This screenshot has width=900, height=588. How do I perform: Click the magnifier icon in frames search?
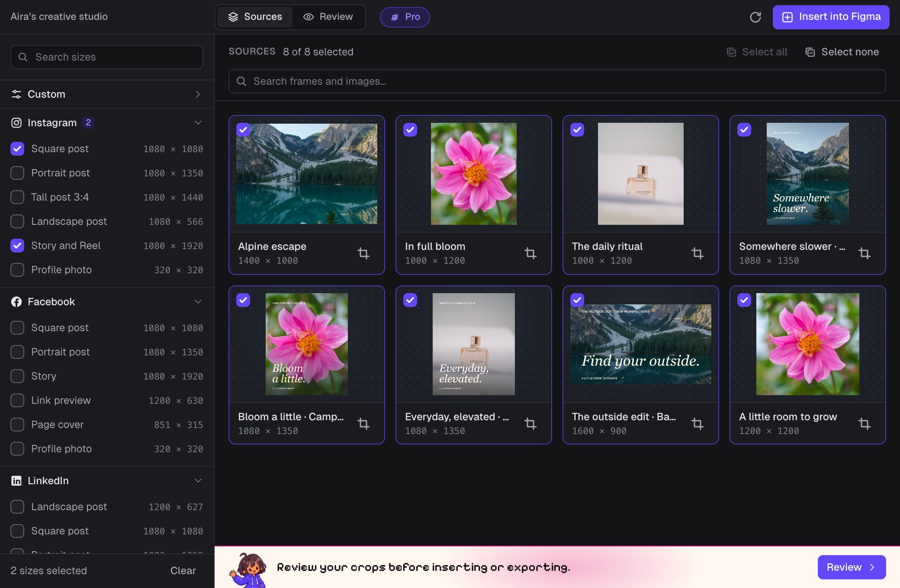[x=241, y=81]
